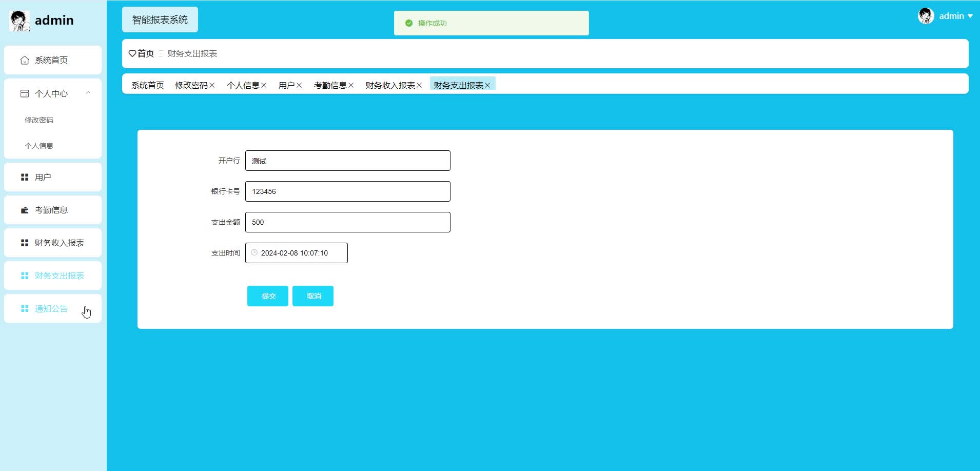Open 财务收入报表 in the sidebar
Image resolution: width=980 pixels, height=471 pixels.
click(53, 243)
